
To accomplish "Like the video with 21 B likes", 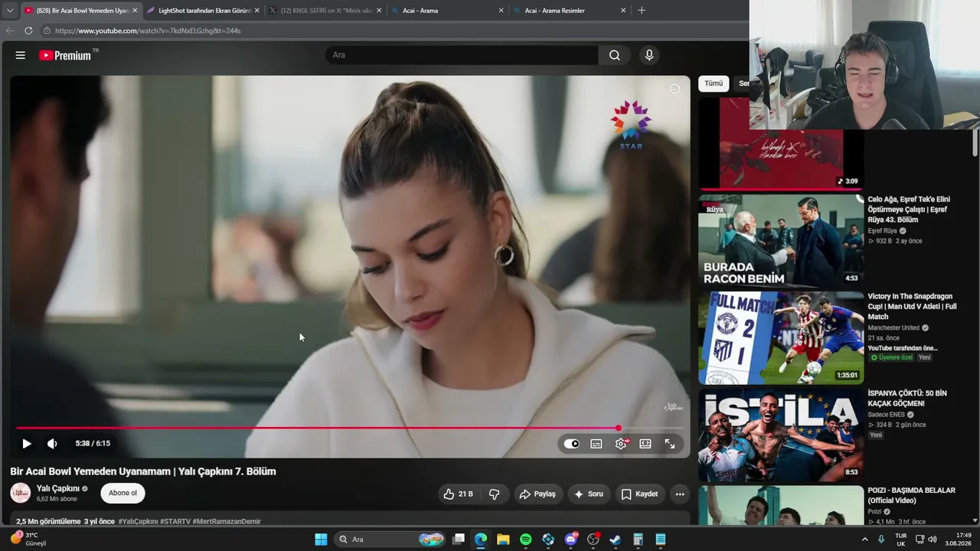I will [459, 494].
